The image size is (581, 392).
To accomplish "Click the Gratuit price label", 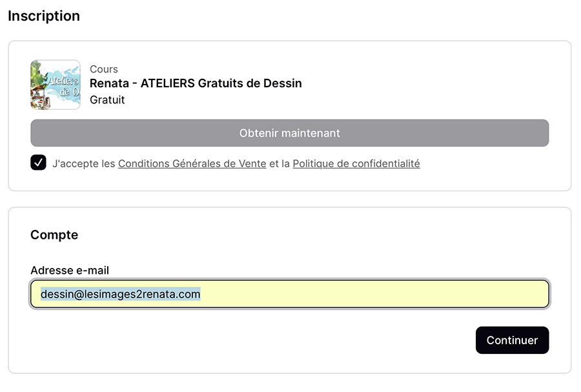I will (107, 100).
